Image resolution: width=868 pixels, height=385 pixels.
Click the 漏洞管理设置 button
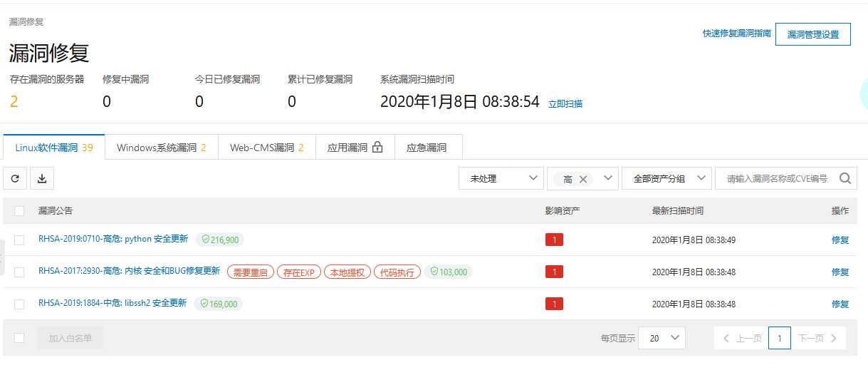pyautogui.click(x=812, y=34)
